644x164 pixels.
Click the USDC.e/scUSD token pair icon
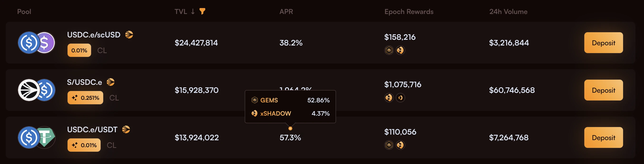36,43
